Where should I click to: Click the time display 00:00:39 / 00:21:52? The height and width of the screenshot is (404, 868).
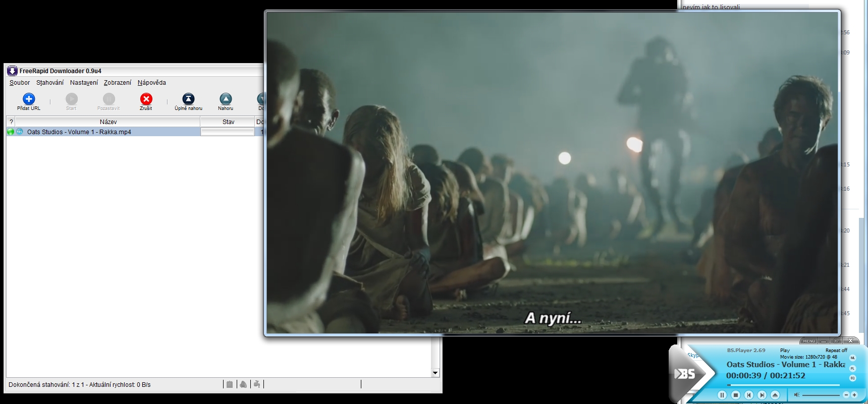pos(766,375)
